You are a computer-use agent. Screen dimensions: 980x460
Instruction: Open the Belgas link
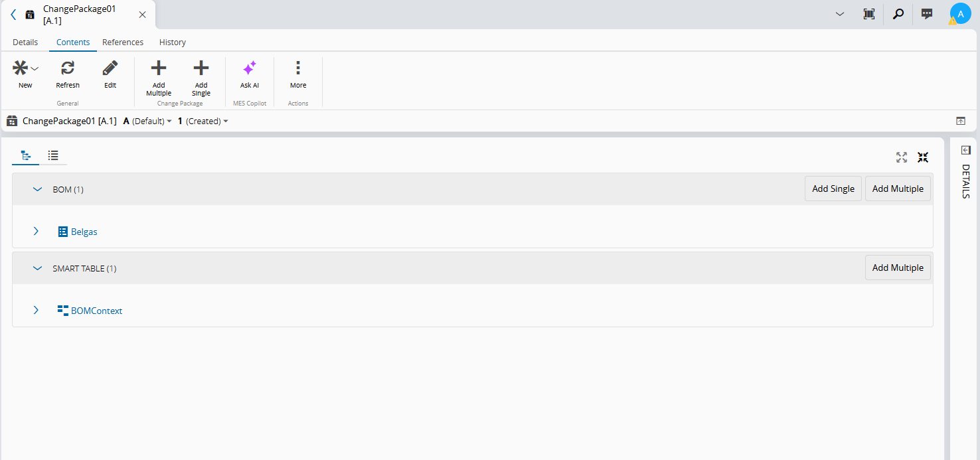coord(84,232)
